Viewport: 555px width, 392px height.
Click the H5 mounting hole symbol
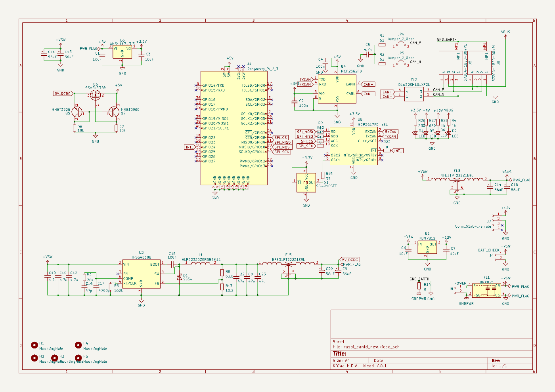click(x=78, y=358)
